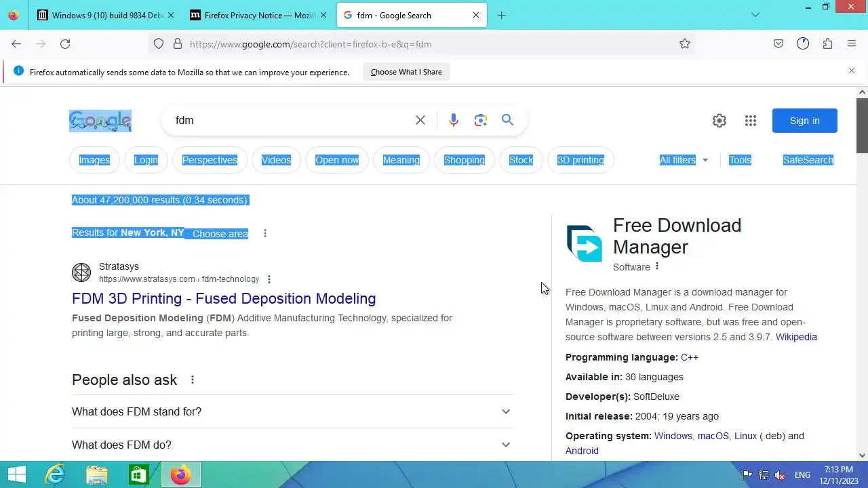Click the muted volume tray icon
The width and height of the screenshot is (868, 488).
click(x=781, y=475)
